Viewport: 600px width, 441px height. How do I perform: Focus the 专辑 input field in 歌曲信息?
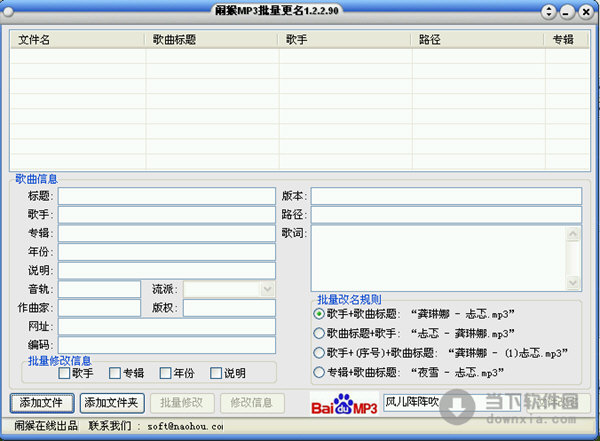[x=167, y=233]
